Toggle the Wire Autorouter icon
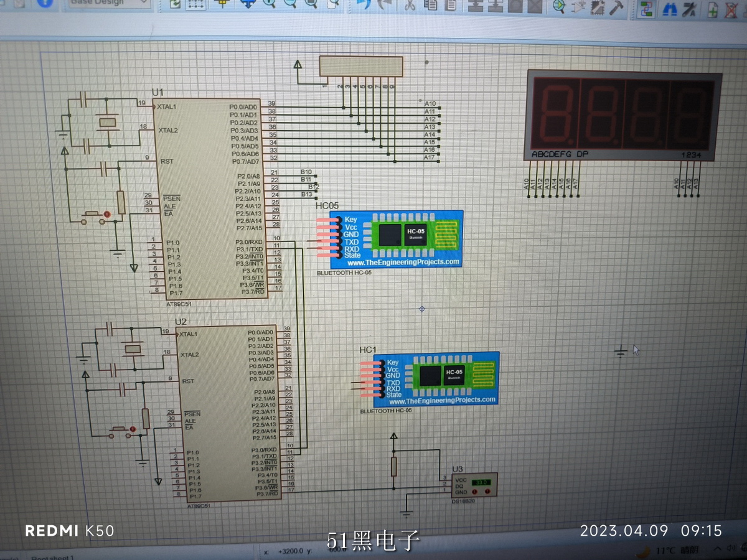Viewport: 747px width, 560px height. [646, 9]
